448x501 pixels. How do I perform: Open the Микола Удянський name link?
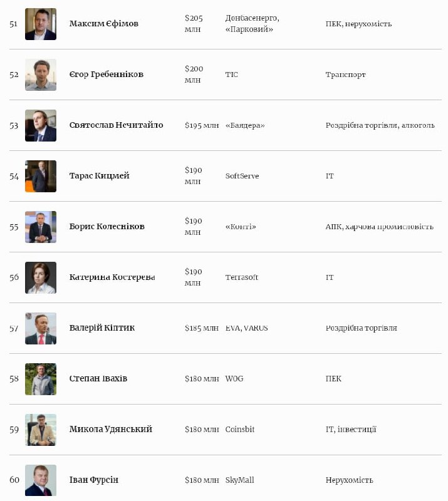click(111, 429)
